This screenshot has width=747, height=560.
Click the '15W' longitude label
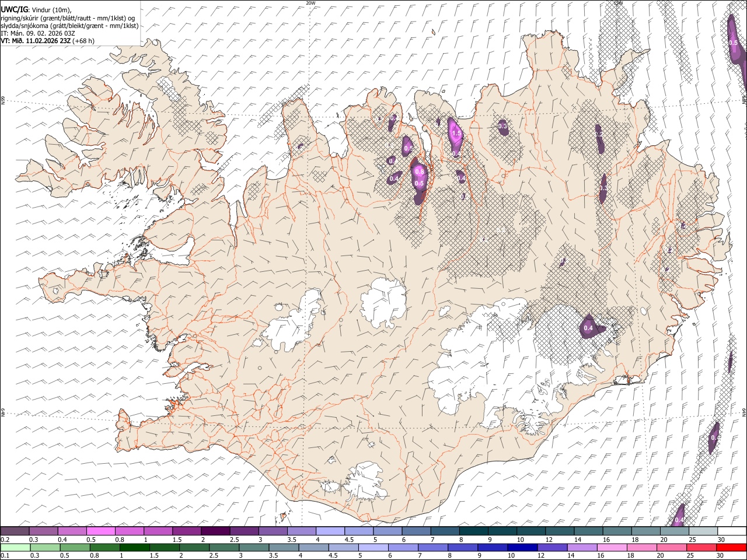click(x=619, y=3)
